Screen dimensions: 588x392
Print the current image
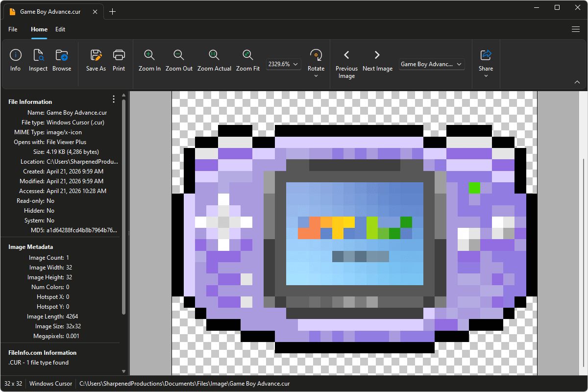[x=119, y=55]
